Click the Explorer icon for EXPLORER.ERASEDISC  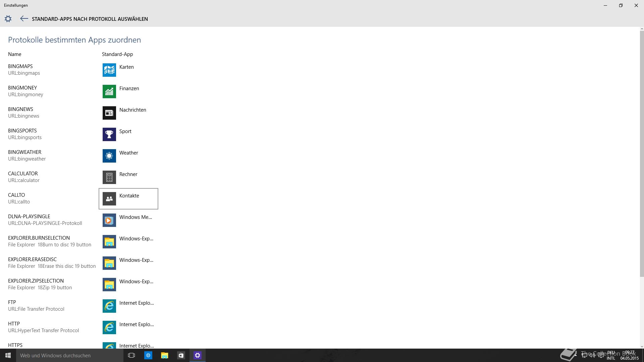[109, 263]
